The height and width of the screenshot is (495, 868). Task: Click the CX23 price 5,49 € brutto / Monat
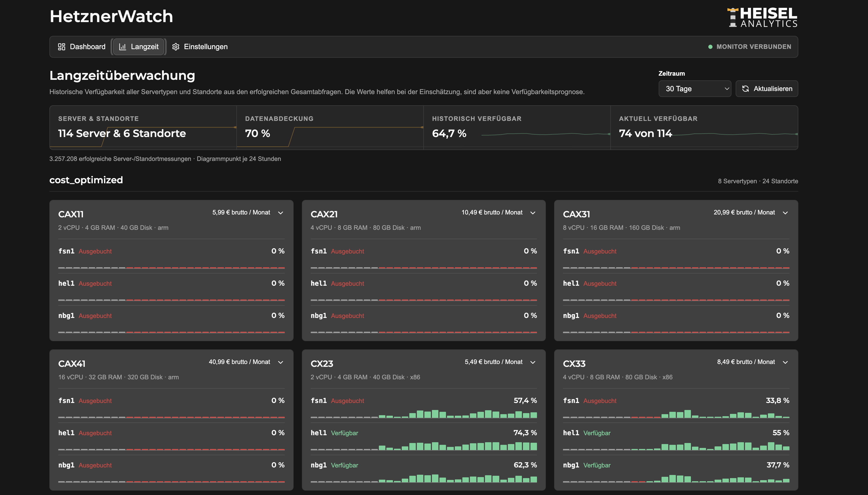point(493,362)
